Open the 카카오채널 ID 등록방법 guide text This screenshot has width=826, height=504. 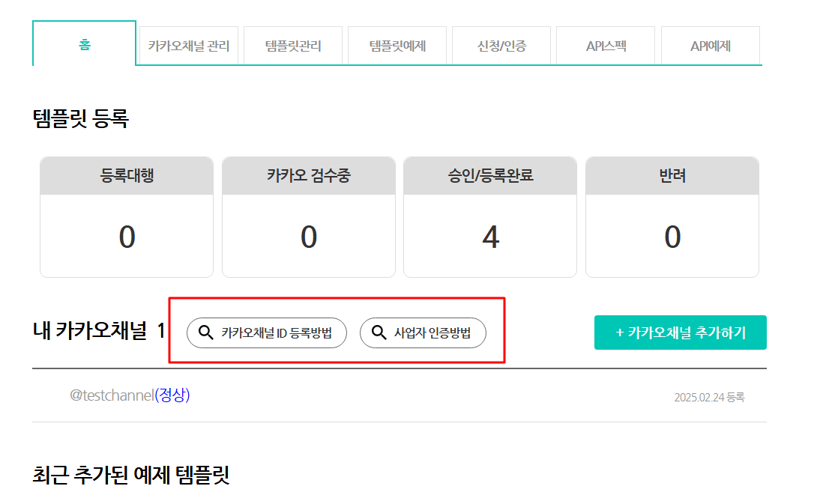275,333
